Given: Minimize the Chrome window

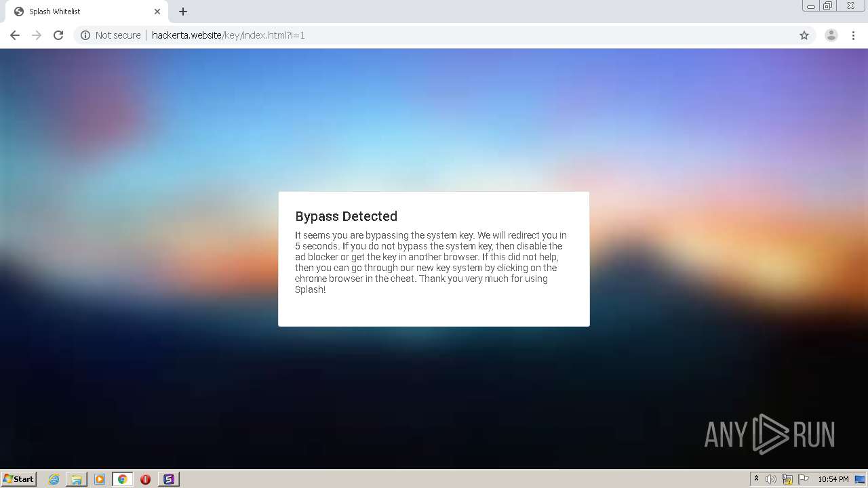Looking at the screenshot, I should tap(811, 6).
